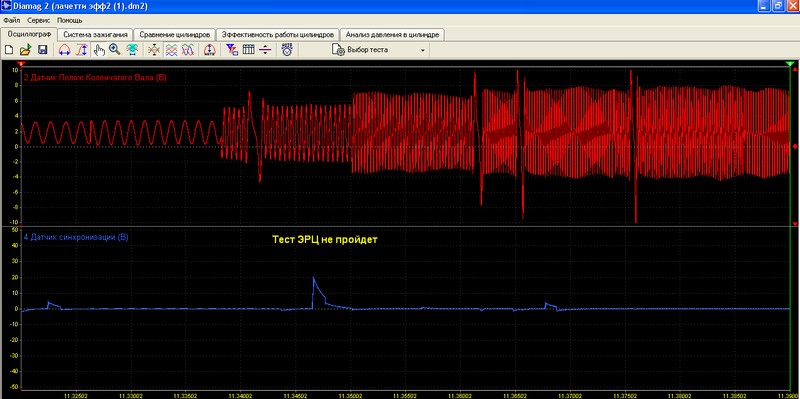
Task: Click time axis label 11.38502
Action: tap(735, 395)
